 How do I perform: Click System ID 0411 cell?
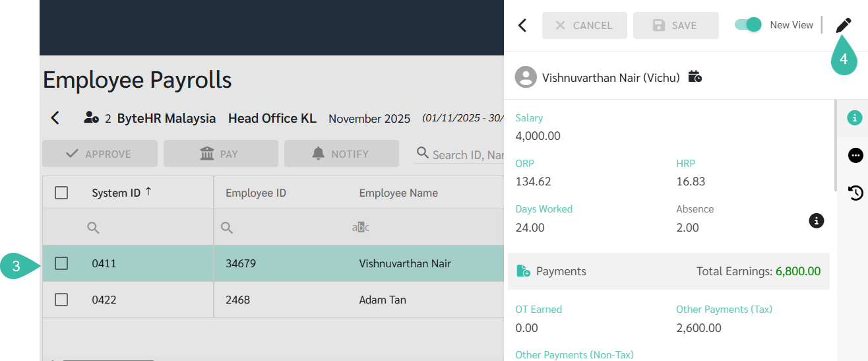(x=104, y=263)
